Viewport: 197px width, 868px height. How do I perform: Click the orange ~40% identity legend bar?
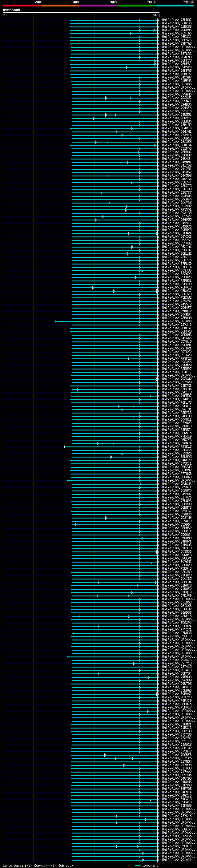coord(60,6)
